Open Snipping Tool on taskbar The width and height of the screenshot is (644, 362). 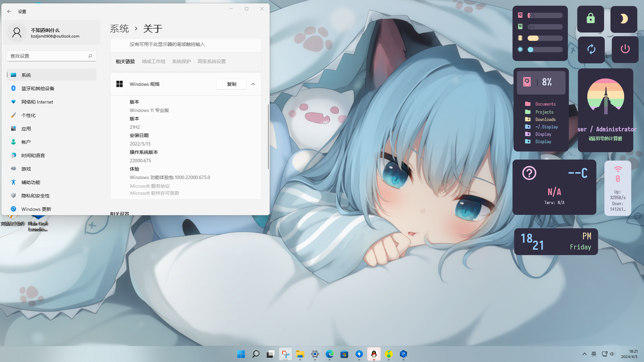tap(285, 354)
